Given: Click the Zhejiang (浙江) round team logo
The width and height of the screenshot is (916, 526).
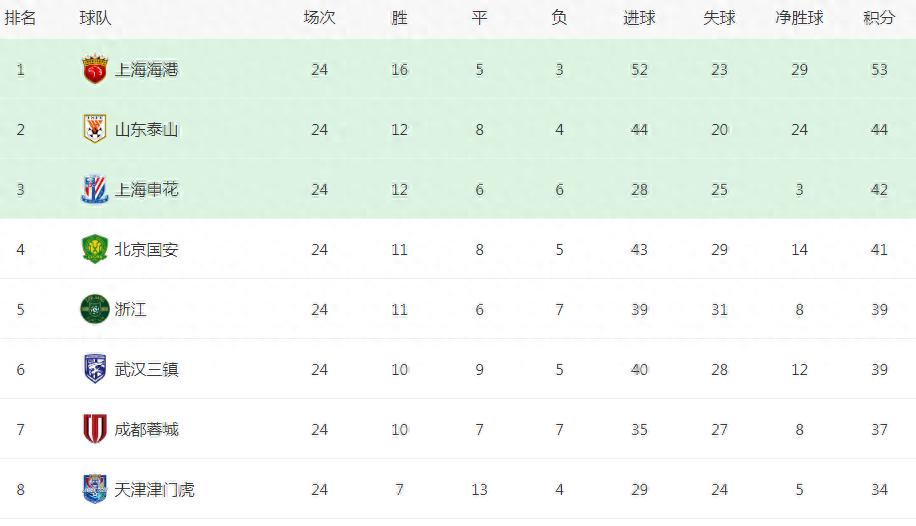Looking at the screenshot, I should tap(95, 310).
